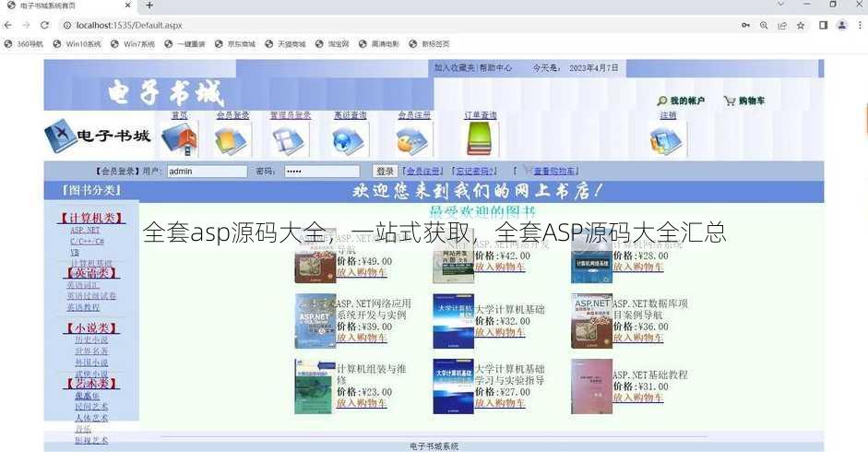The height and width of the screenshot is (452, 868).
Task: Click the 高级查询 globe icon
Action: [350, 139]
